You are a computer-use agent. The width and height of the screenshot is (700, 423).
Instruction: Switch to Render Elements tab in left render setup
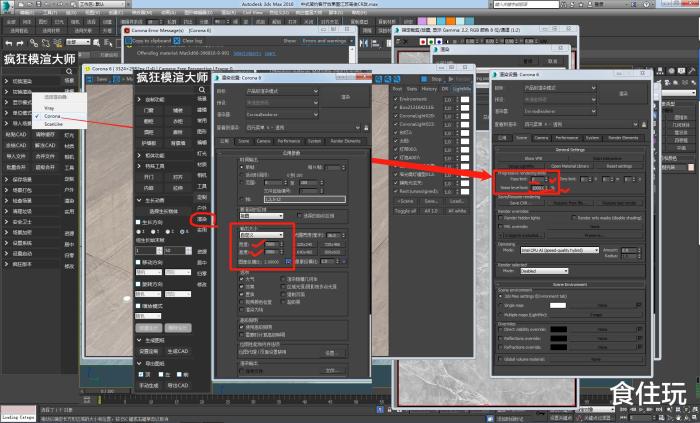[345, 141]
